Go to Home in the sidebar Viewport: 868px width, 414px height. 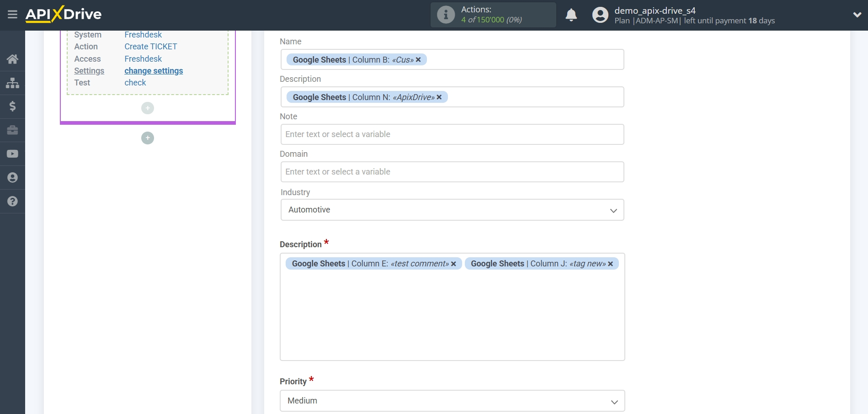tap(12, 59)
